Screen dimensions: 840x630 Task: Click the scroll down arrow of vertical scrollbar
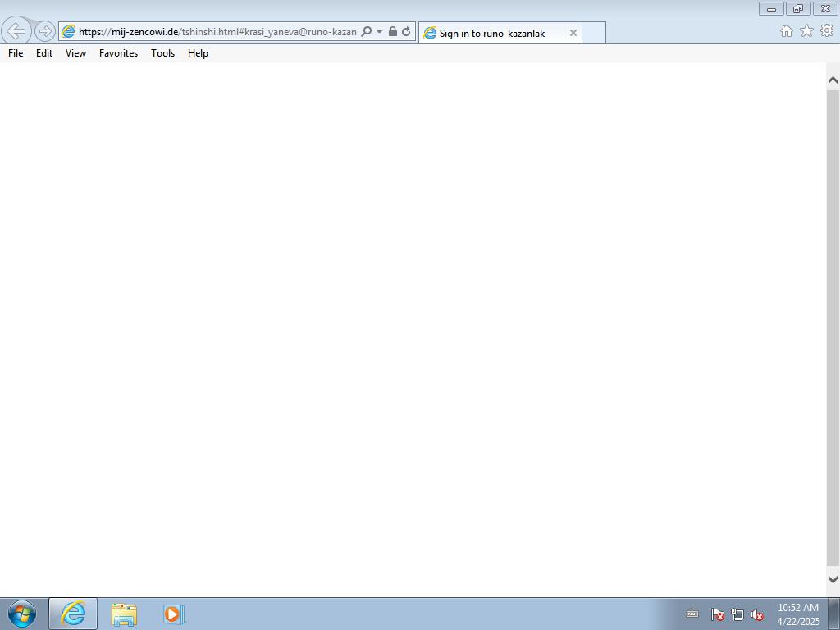coord(833,579)
